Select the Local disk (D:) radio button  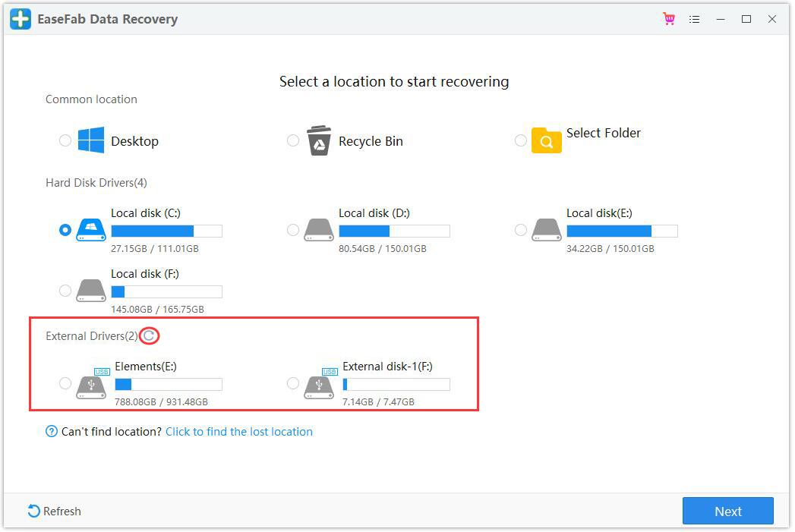293,230
